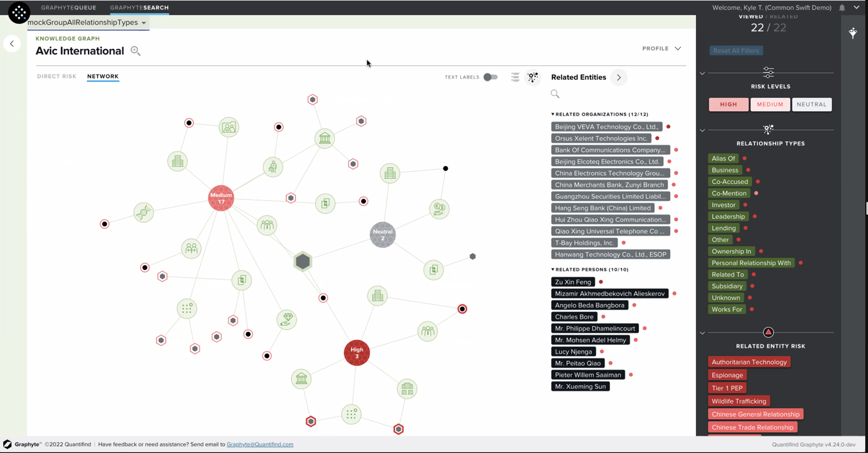Viewport: 868px width, 453px height.
Task: Toggle the Alias Of relationship filter
Action: [723, 159]
